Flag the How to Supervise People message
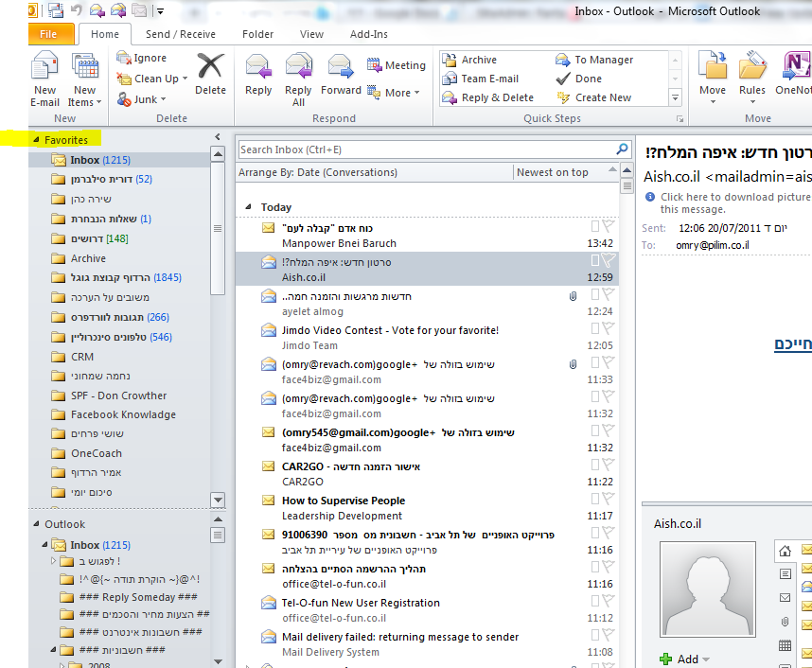The height and width of the screenshot is (668, 812). pyautogui.click(x=609, y=499)
